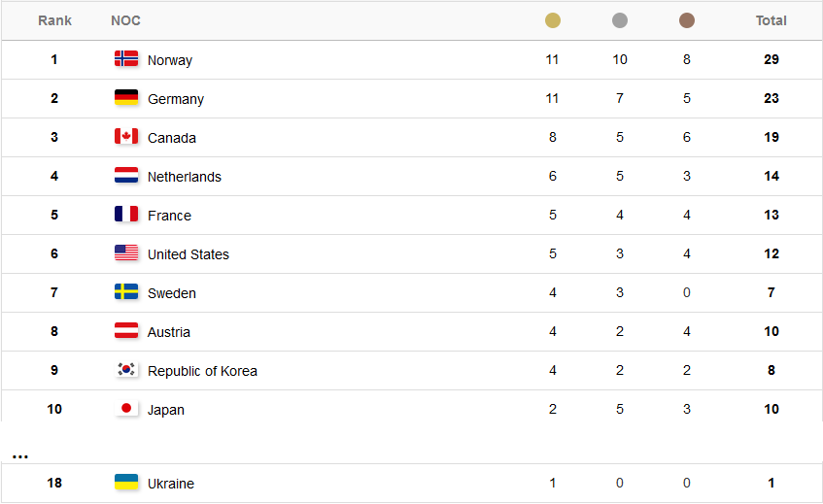Click the Norway flag icon

tap(126, 59)
